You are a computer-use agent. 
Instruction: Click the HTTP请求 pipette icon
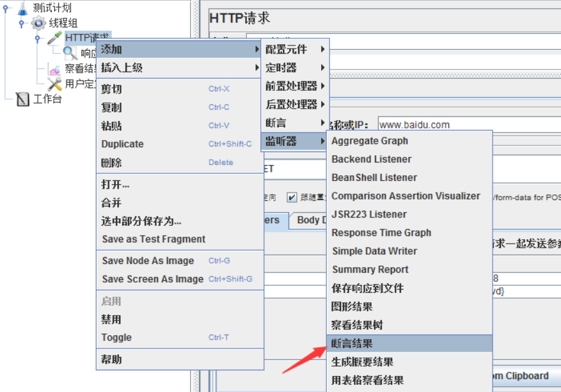tap(54, 38)
